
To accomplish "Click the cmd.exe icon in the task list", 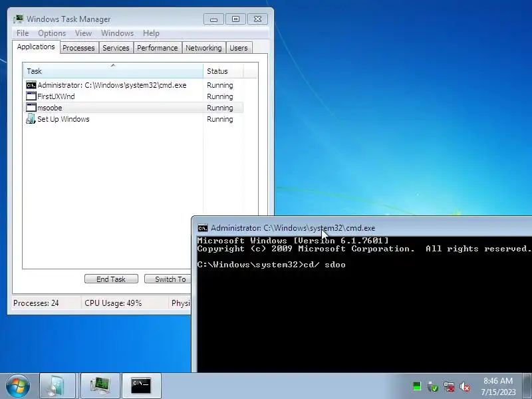I will click(31, 85).
